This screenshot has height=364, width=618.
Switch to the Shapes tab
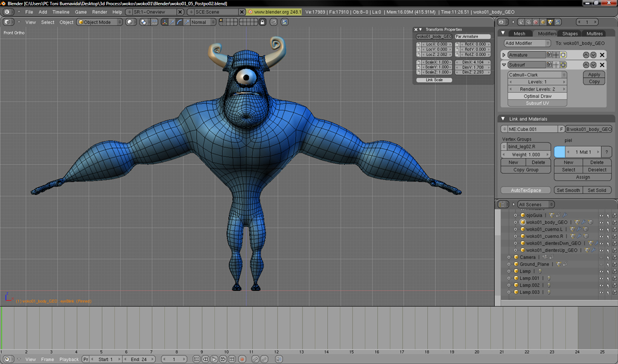pos(570,34)
